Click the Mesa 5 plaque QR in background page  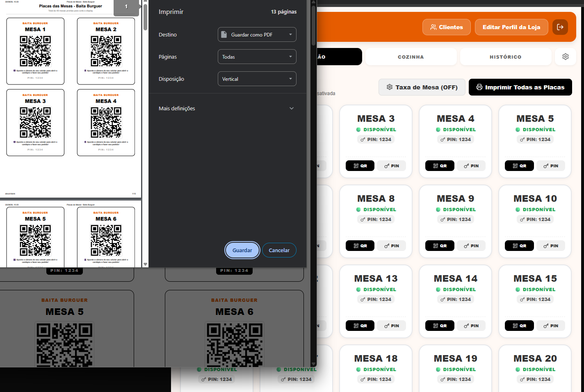point(65,344)
